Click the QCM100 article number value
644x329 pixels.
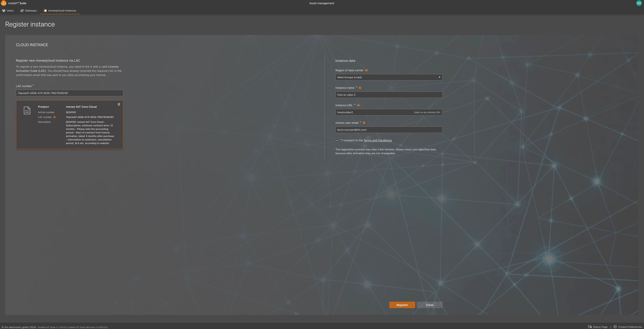point(71,112)
